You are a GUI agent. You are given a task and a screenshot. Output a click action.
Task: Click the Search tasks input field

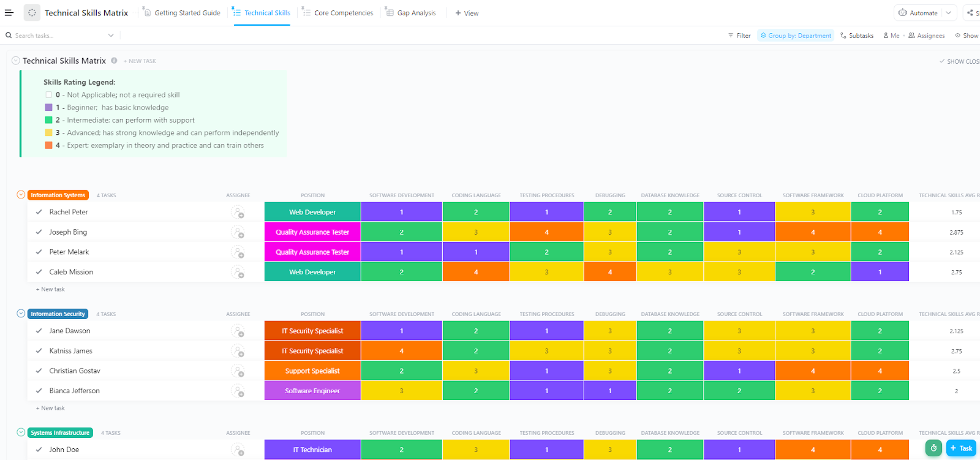point(59,36)
